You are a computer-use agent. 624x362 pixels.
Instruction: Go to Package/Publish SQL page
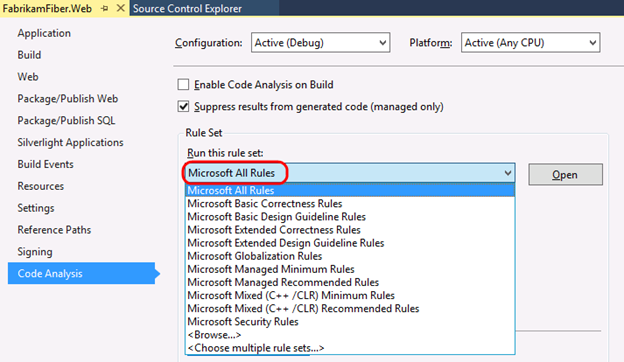tap(66, 121)
